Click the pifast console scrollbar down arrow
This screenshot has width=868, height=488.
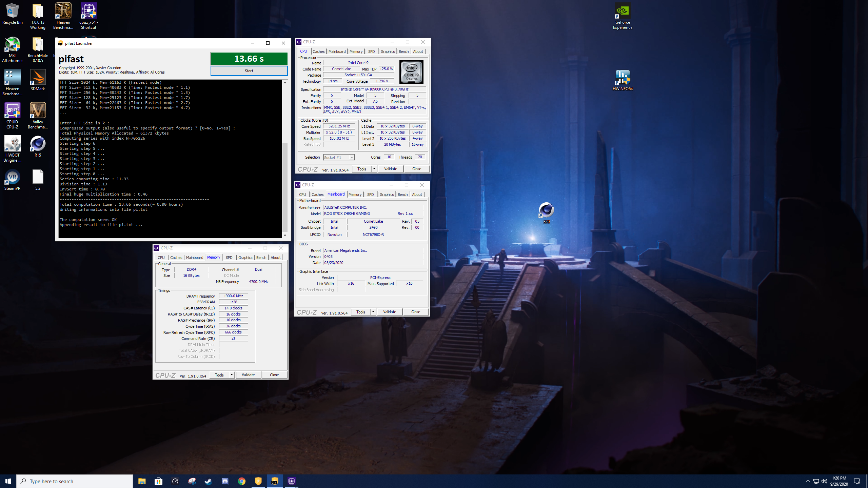(x=285, y=235)
